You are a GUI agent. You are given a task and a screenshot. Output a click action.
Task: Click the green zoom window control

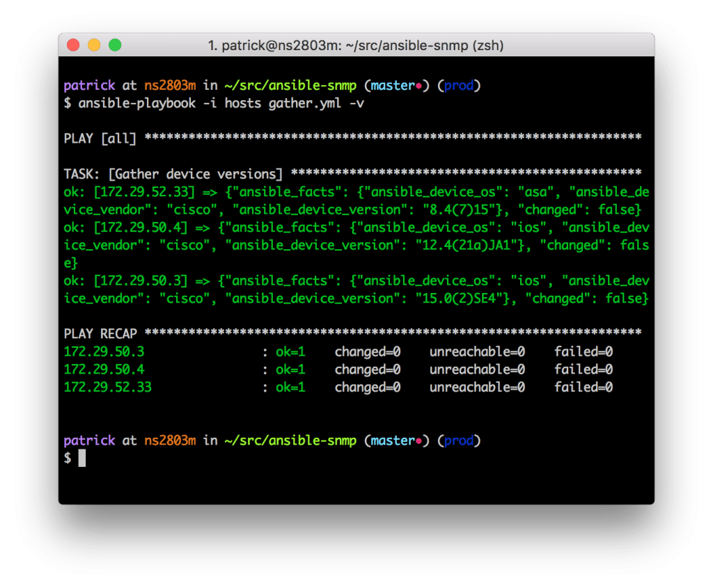click(x=113, y=44)
